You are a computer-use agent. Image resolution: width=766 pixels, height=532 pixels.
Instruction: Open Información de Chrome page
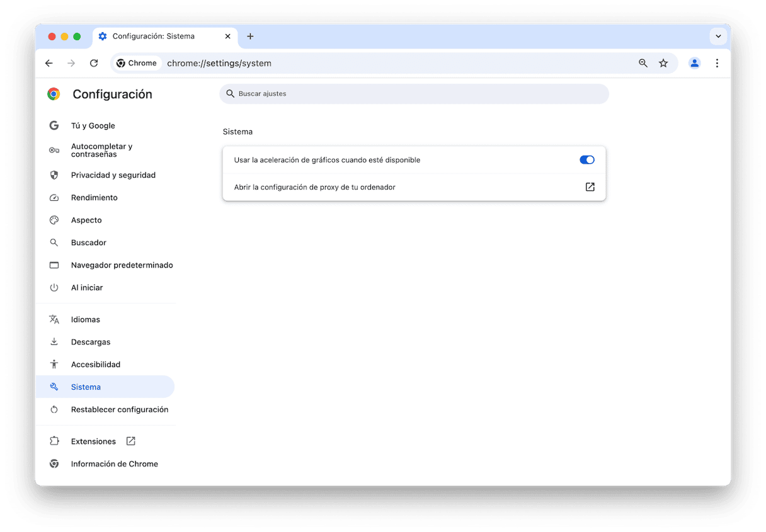click(105, 464)
